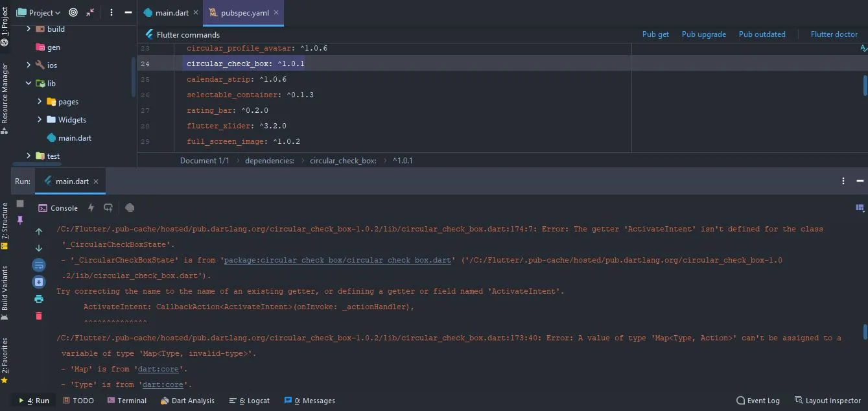The height and width of the screenshot is (411, 868).
Task: Hide the Project tool window
Action: [128, 12]
